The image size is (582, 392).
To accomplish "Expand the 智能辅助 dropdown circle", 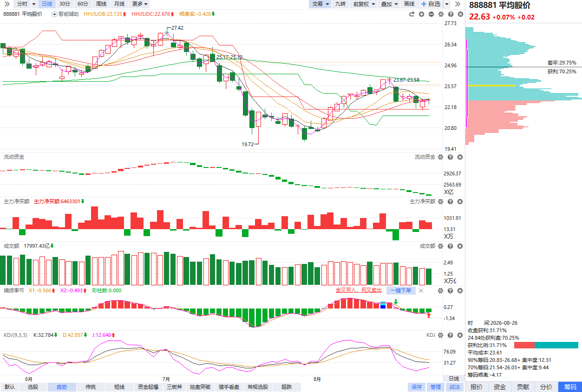I will click(x=55, y=14).
